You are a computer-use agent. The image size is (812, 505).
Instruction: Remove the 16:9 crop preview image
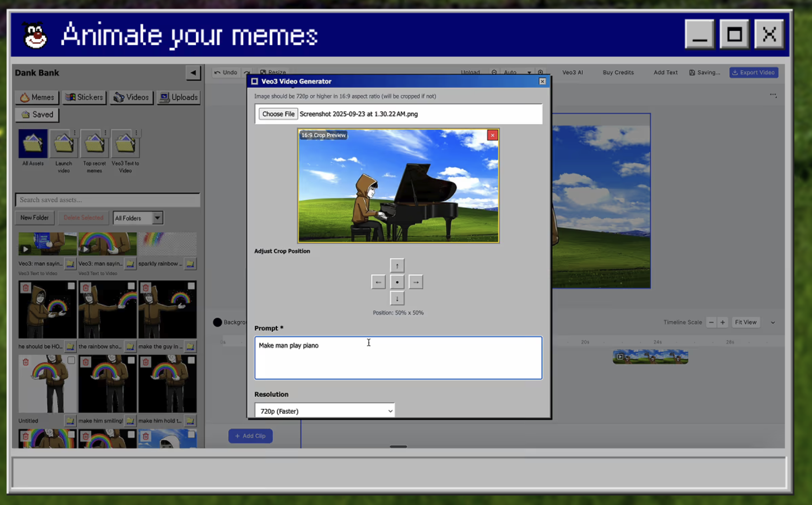(x=492, y=135)
